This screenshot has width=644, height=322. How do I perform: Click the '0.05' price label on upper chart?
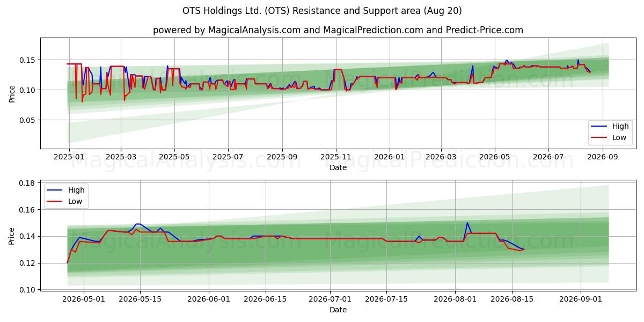tap(28, 120)
